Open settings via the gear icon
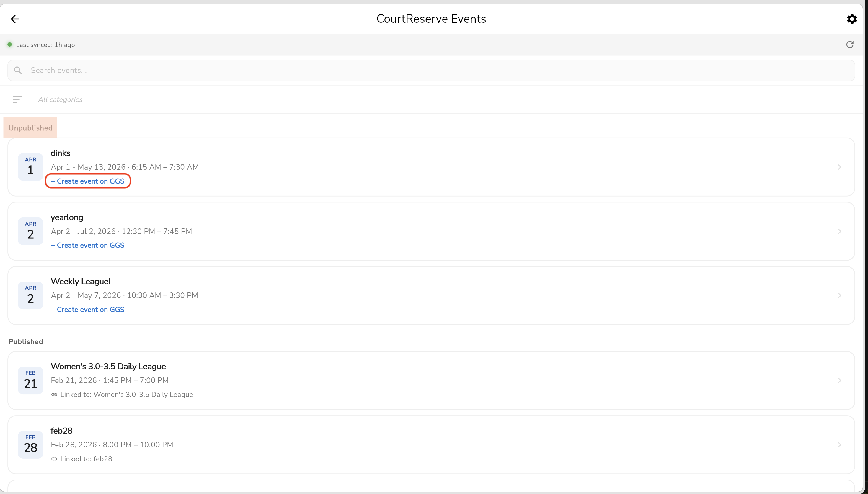Viewport: 868px width, 494px height. pos(852,19)
